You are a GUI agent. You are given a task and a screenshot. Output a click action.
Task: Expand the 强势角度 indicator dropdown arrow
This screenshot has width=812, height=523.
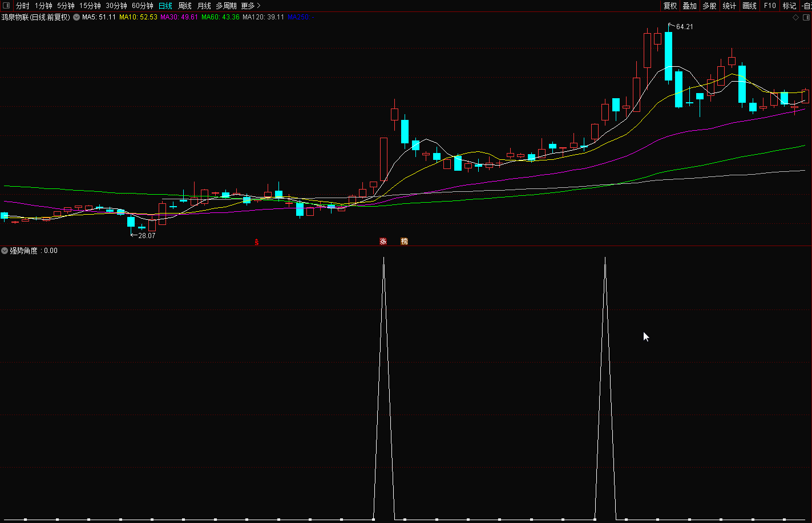[x=5, y=251]
